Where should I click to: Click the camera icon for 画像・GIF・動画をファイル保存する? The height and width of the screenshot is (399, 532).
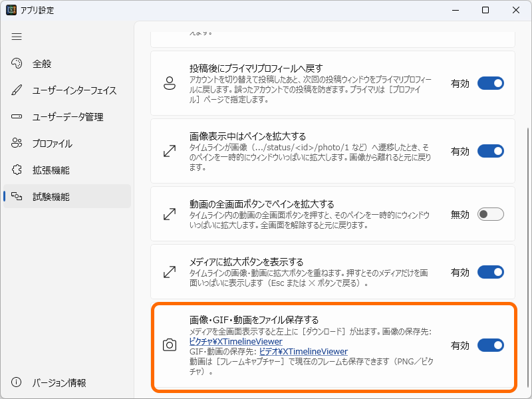(x=170, y=345)
